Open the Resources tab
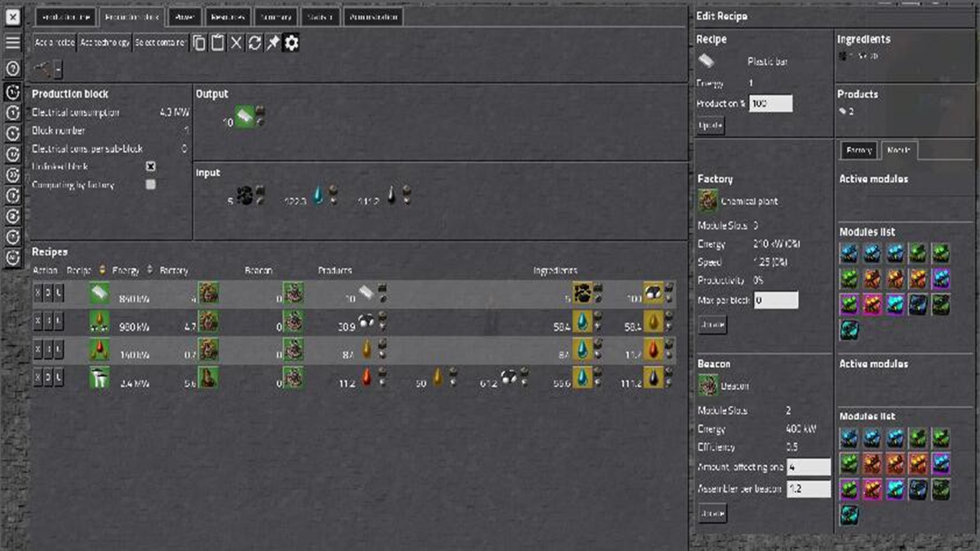Image resolution: width=980 pixels, height=551 pixels. [x=228, y=17]
